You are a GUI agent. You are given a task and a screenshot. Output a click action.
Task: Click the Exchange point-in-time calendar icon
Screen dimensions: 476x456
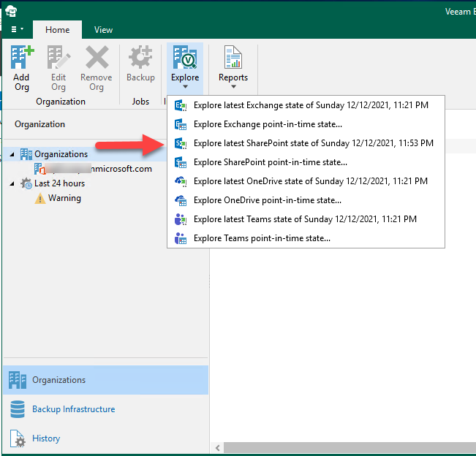[x=181, y=124]
